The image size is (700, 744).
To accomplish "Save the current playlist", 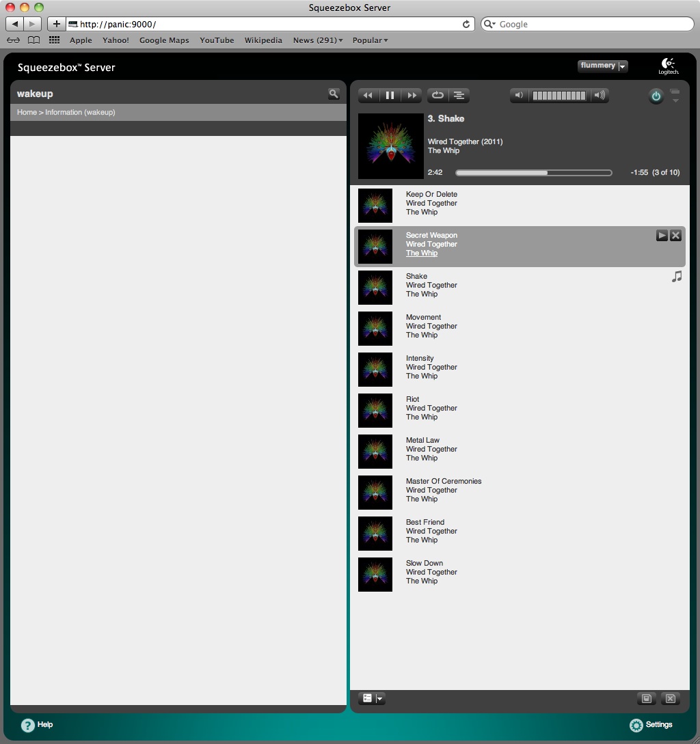I will click(x=646, y=698).
